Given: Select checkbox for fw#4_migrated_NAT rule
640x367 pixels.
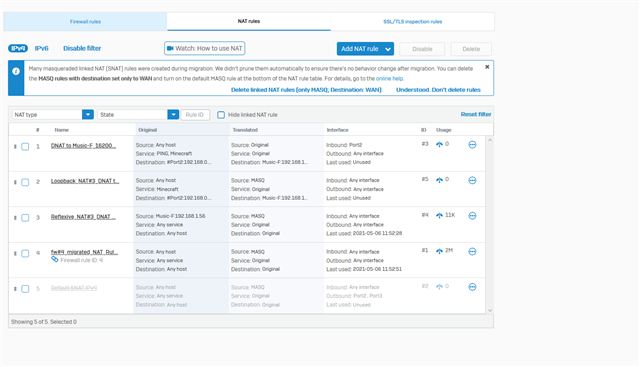Looking at the screenshot, I should 25,254.
